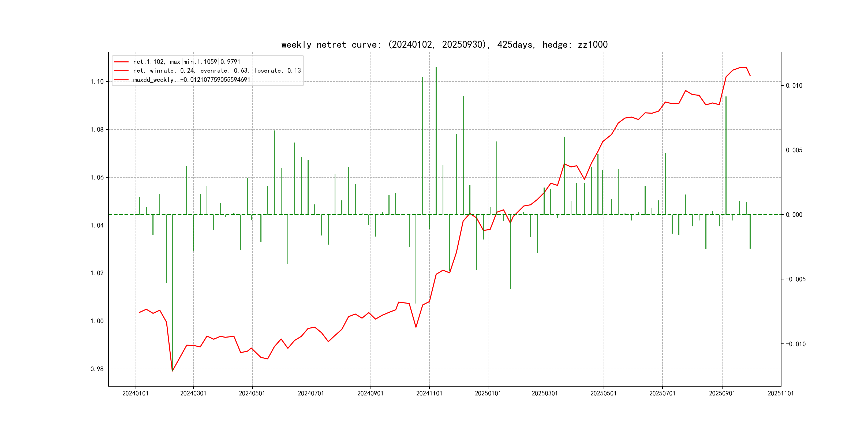
Task: Click the legend entry showing net:1.102
Action: pyautogui.click(x=186, y=62)
